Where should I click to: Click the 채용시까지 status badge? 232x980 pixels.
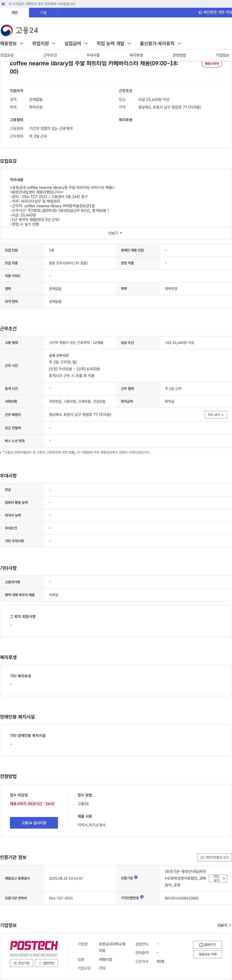(212, 64)
